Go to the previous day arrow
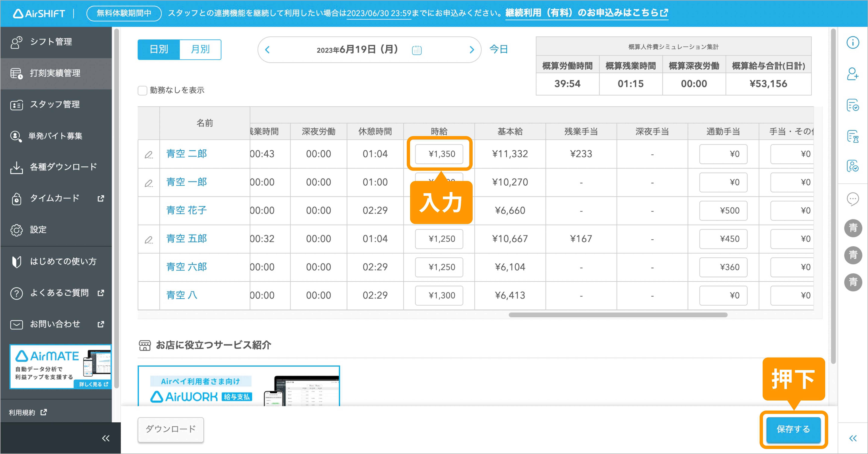Screen dimensions: 868x454 (x=268, y=50)
